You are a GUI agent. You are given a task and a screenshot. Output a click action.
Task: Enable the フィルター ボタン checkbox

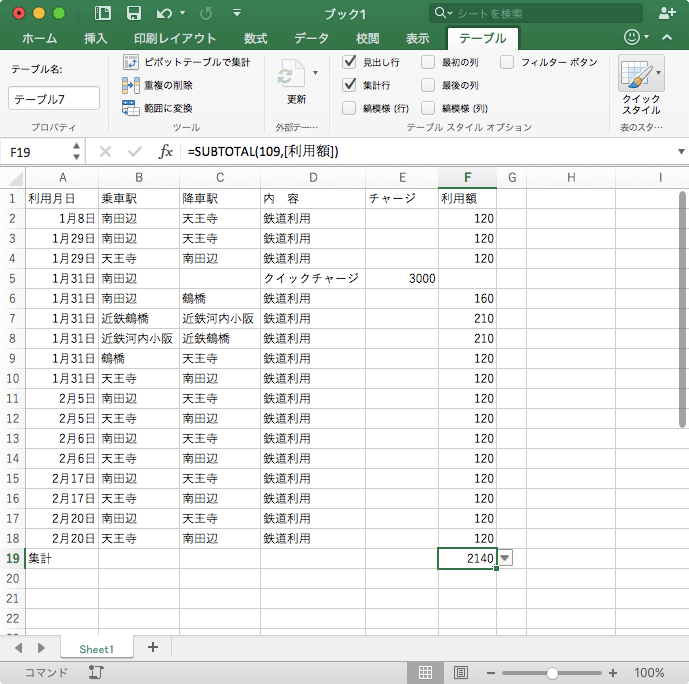coord(507,62)
